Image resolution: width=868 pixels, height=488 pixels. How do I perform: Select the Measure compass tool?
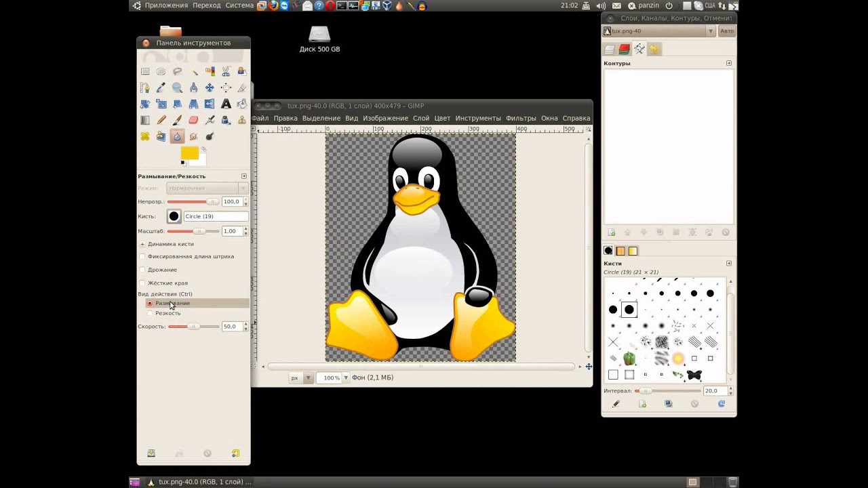tap(193, 87)
